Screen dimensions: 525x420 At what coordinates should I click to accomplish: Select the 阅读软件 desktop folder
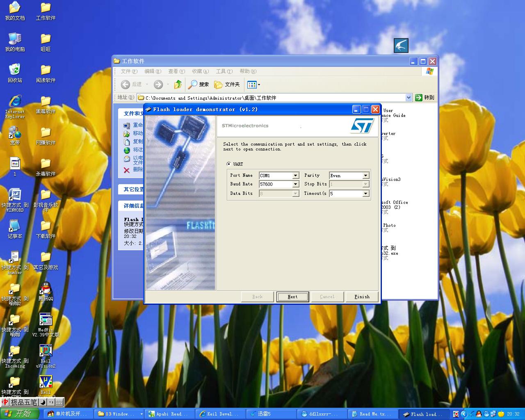[x=46, y=73]
